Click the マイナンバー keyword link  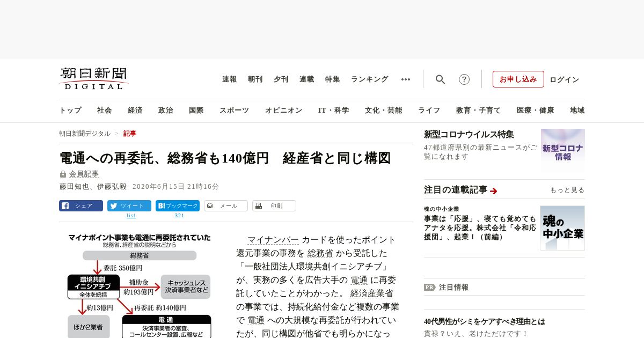pos(273,240)
